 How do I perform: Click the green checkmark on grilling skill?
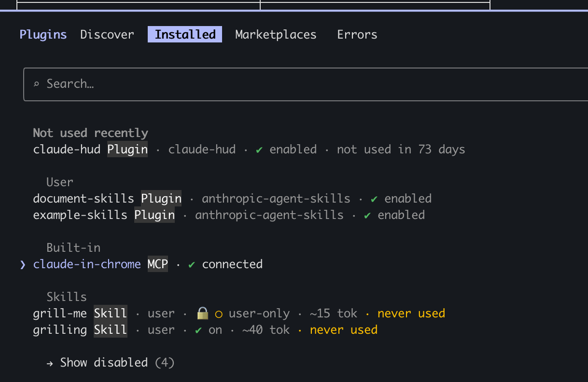(198, 330)
